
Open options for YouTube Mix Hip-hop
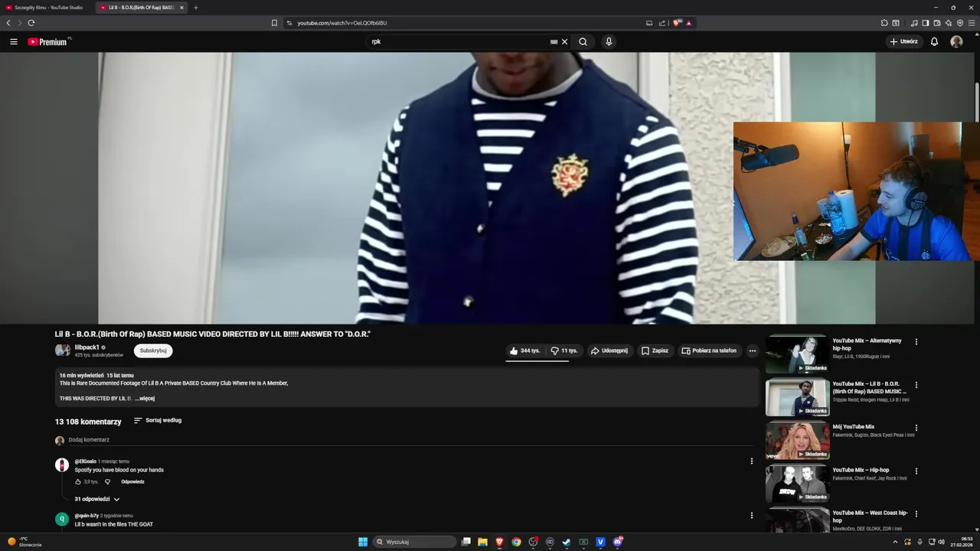(x=916, y=471)
